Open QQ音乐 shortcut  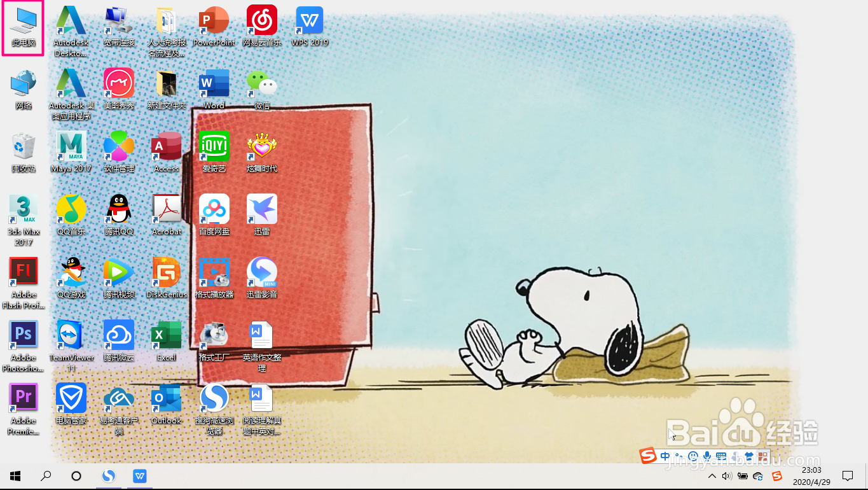coord(71,216)
